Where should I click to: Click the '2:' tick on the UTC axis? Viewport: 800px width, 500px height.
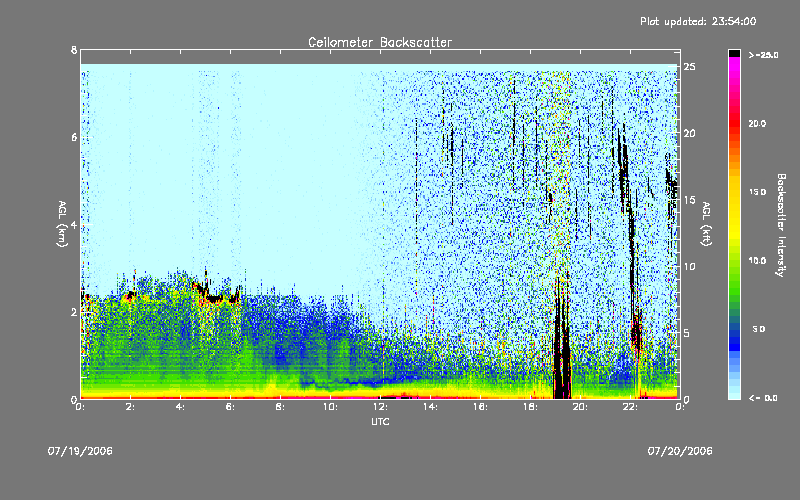130,407
